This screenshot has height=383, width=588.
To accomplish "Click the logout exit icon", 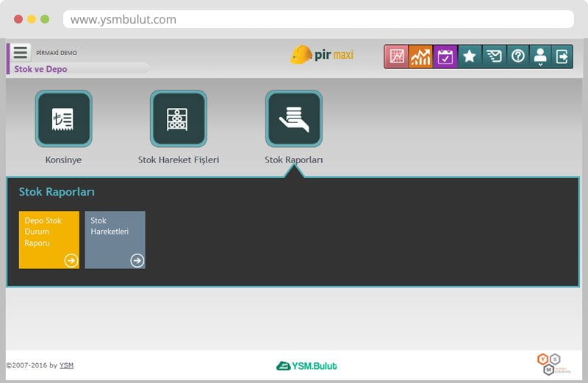I will [562, 57].
